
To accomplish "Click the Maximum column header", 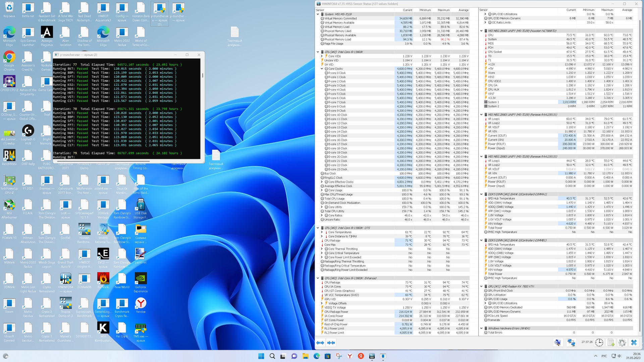I will [443, 10].
